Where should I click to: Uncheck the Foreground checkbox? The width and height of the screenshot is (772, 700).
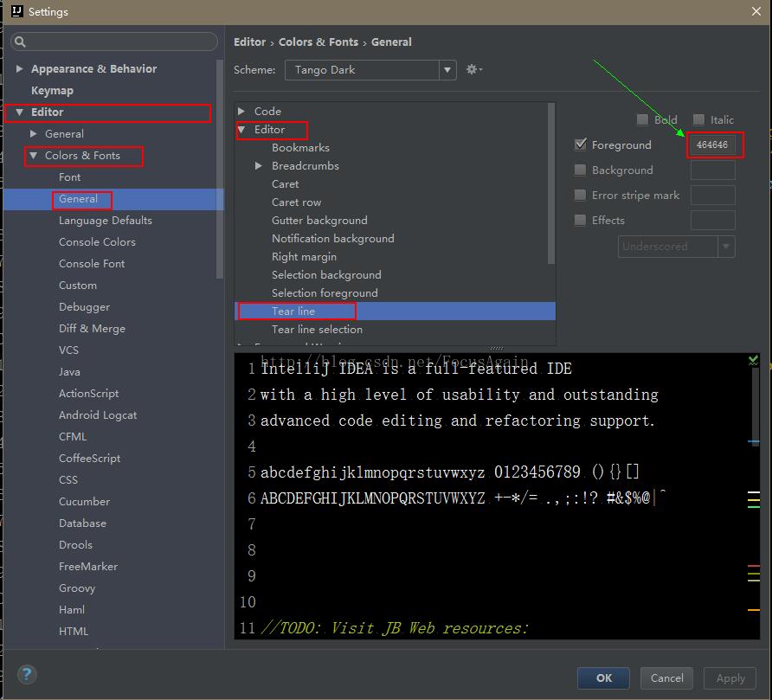point(581,144)
